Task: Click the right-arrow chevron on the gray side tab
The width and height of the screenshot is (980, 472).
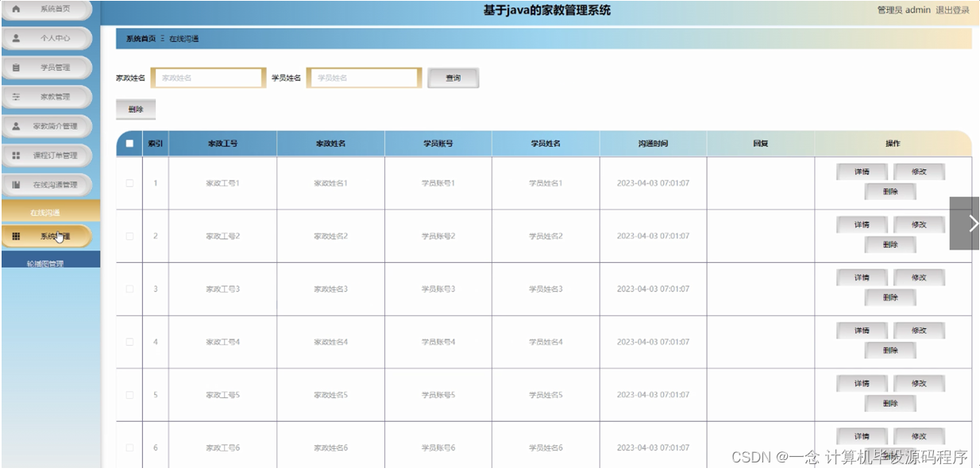Action: pos(974,223)
